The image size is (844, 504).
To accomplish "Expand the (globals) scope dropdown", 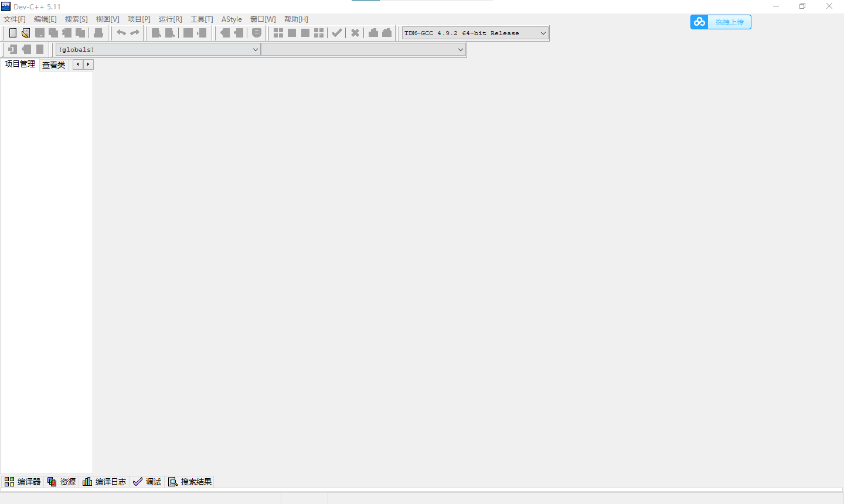I will [158, 49].
